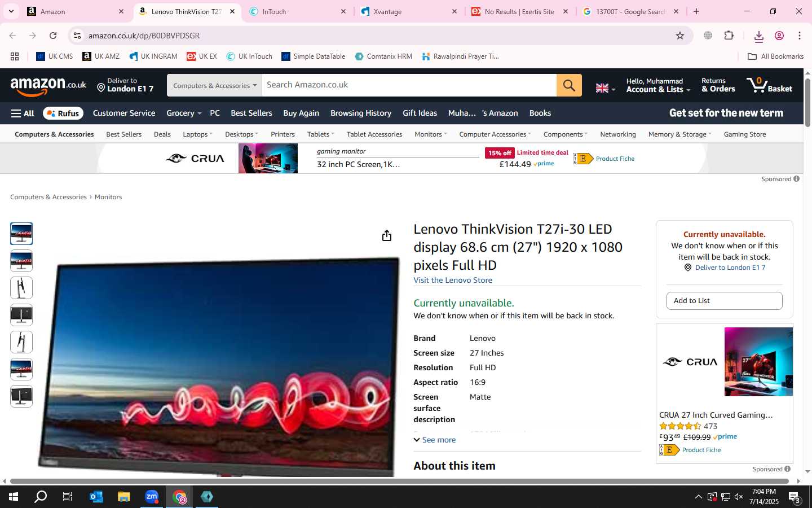Click the CRUA gaming monitor banner image
The image size is (812, 508).
tap(268, 159)
